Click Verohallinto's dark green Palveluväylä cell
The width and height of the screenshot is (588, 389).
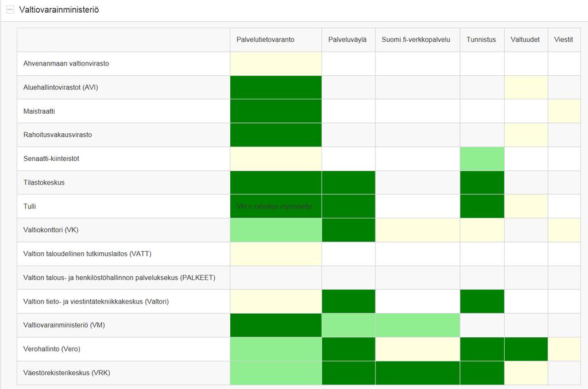349,349
